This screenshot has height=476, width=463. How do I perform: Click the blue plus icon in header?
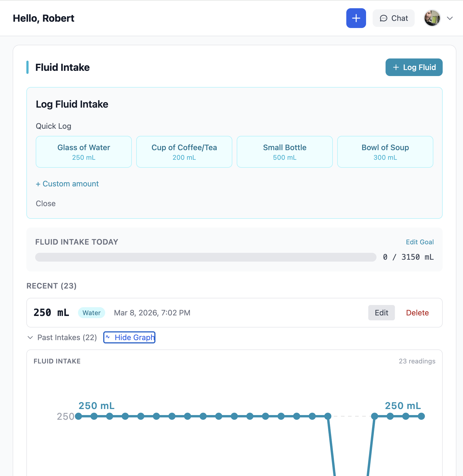pos(356,18)
